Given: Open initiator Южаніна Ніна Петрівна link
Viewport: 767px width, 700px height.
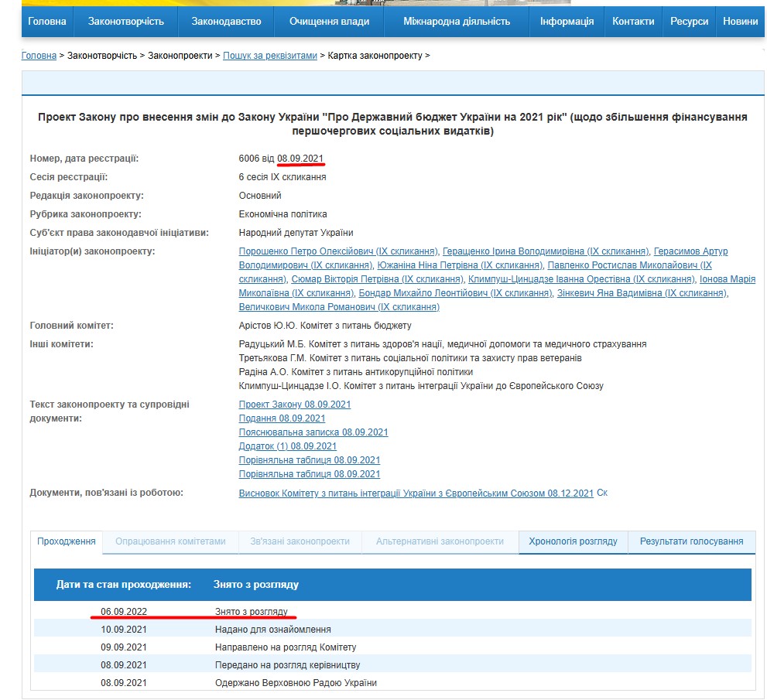Looking at the screenshot, I should (x=460, y=265).
